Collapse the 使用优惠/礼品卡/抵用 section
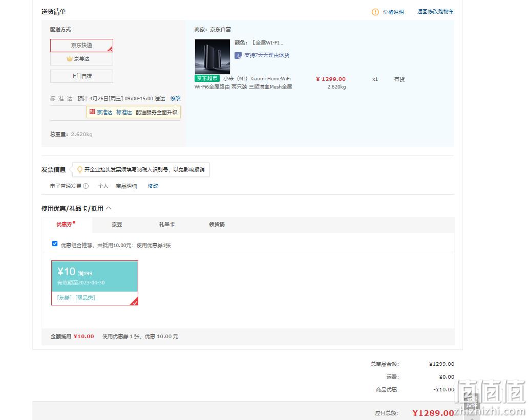Screen dimensions: 530x420 point(109,208)
